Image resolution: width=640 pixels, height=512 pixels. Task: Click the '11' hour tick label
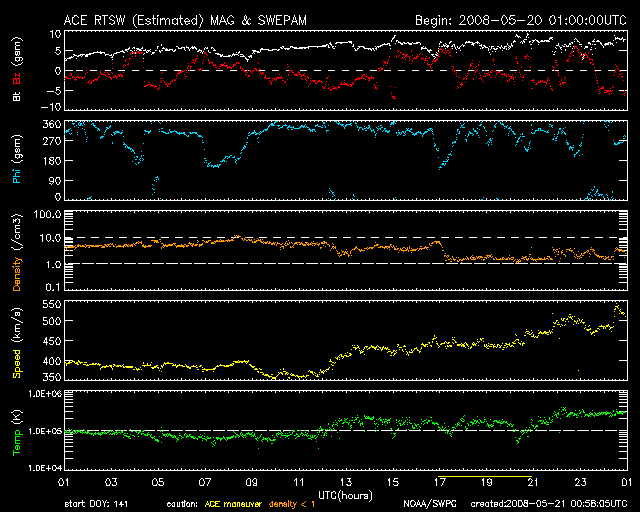pyautogui.click(x=299, y=483)
